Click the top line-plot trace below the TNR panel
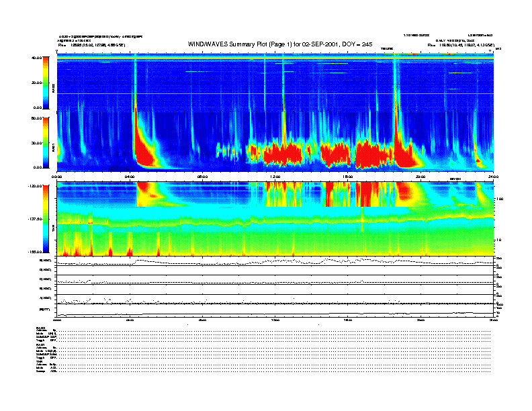 coord(275,261)
